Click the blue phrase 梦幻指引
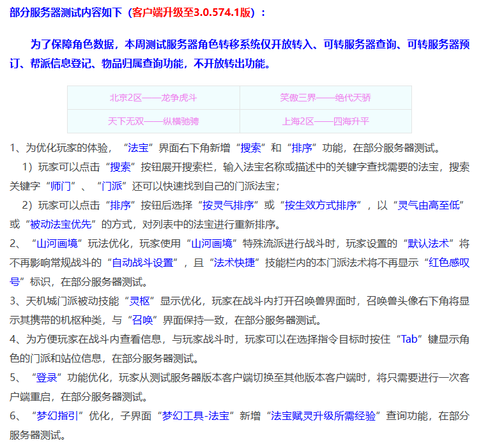 tap(57, 416)
